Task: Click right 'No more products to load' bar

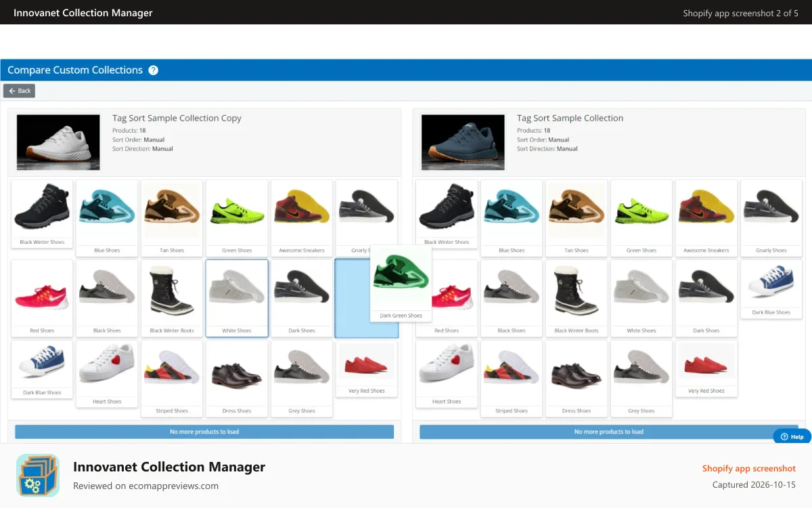Action: [609, 431]
